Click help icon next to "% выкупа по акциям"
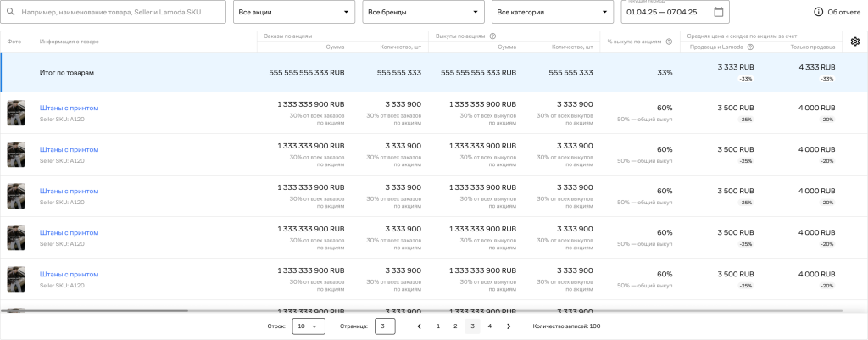Viewport: 868px width, 340px height. click(669, 42)
